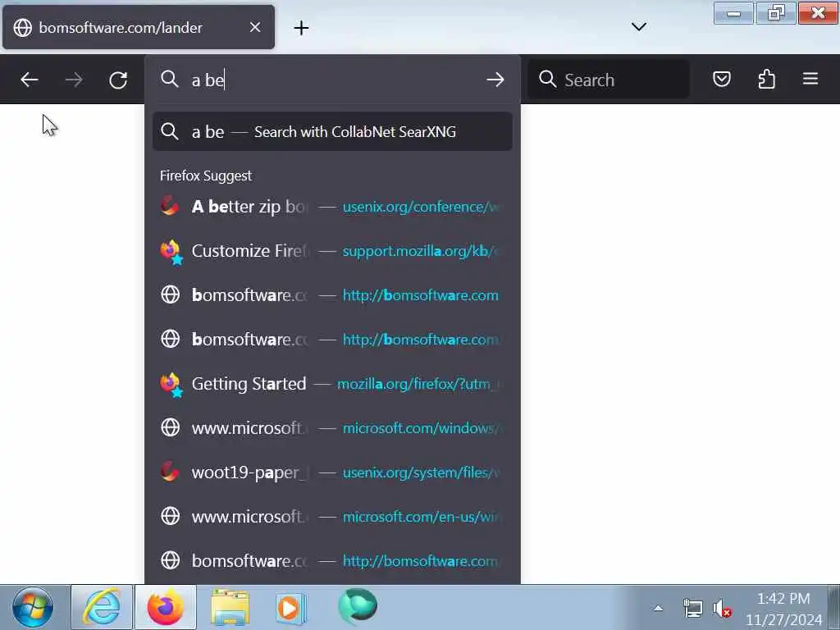Click the Firefox bookmark icon of Customize Firefox row
This screenshot has height=630, width=840.
(x=171, y=252)
